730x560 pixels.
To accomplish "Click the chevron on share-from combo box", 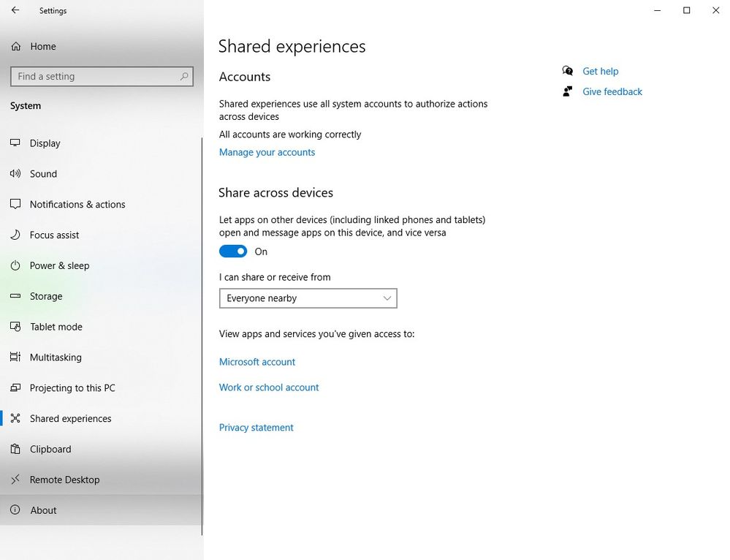I will coord(387,298).
